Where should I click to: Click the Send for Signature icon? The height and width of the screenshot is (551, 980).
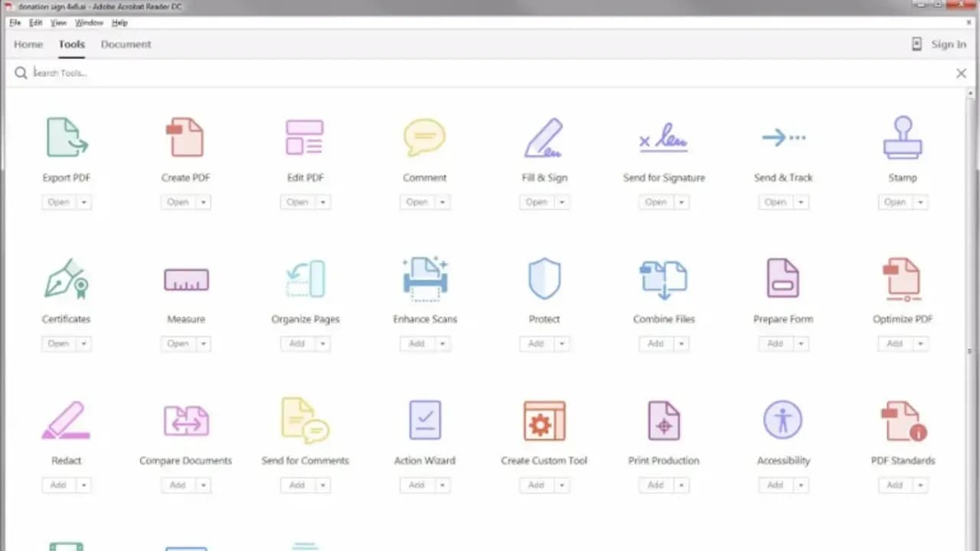pos(664,138)
